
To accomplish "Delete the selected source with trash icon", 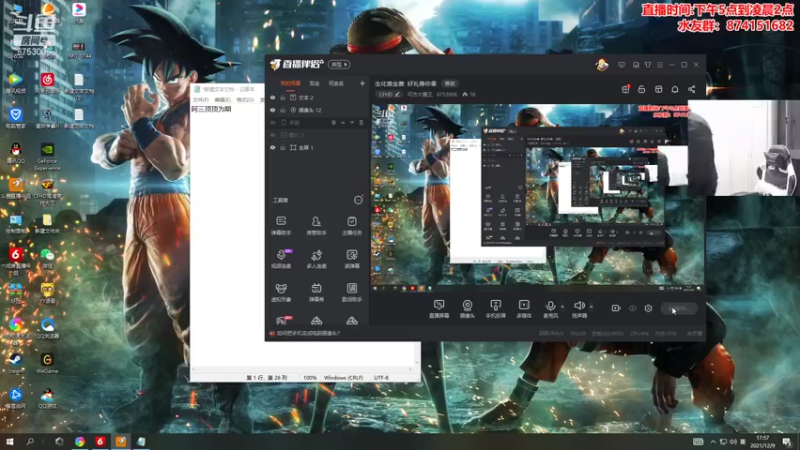I will [361, 122].
